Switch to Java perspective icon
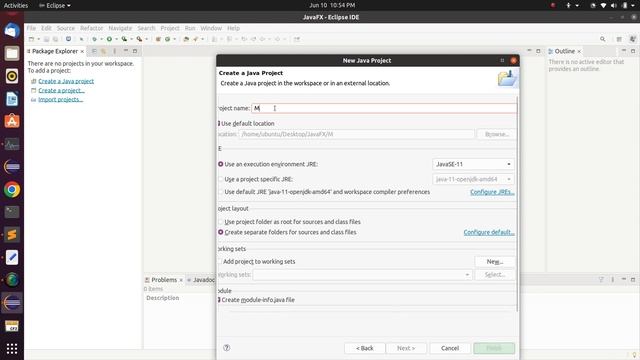This screenshot has height=360, width=640. [x=632, y=39]
